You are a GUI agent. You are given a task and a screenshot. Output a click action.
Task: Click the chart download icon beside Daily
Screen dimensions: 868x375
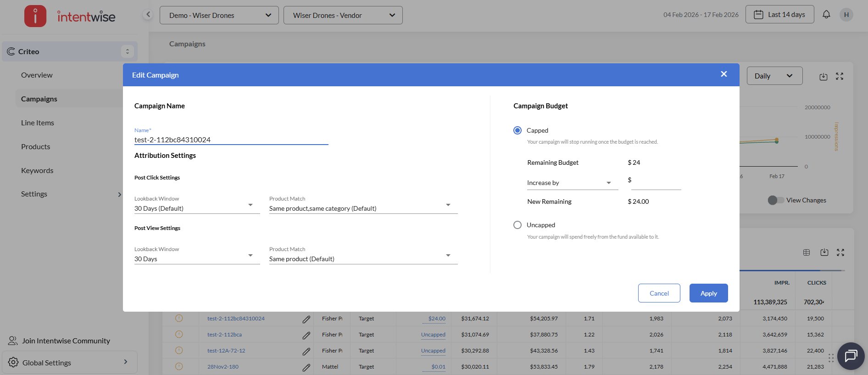(823, 77)
